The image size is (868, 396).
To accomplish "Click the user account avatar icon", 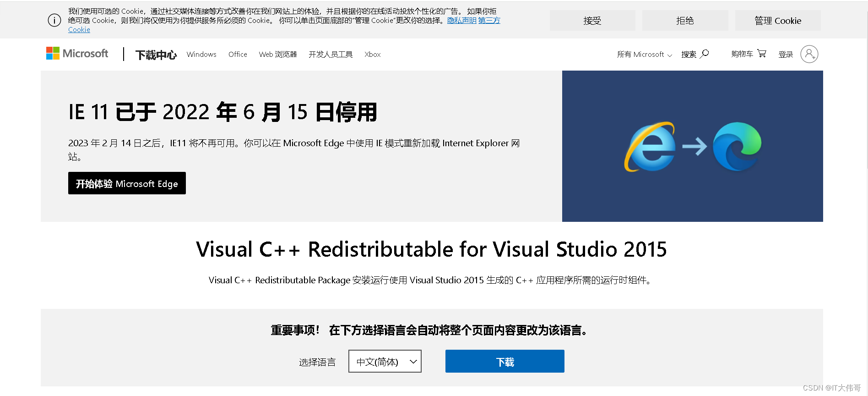I will click(x=809, y=54).
